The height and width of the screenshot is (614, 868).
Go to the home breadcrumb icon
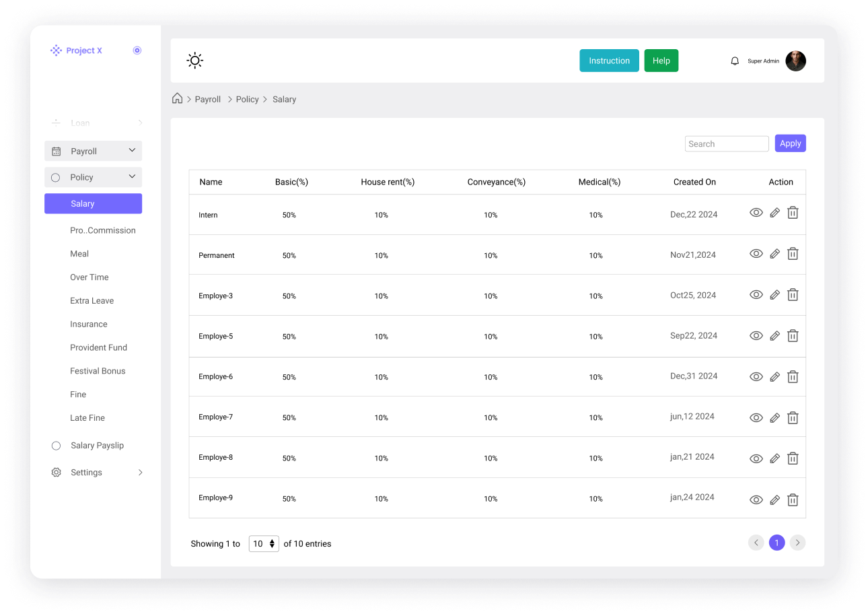tap(178, 98)
